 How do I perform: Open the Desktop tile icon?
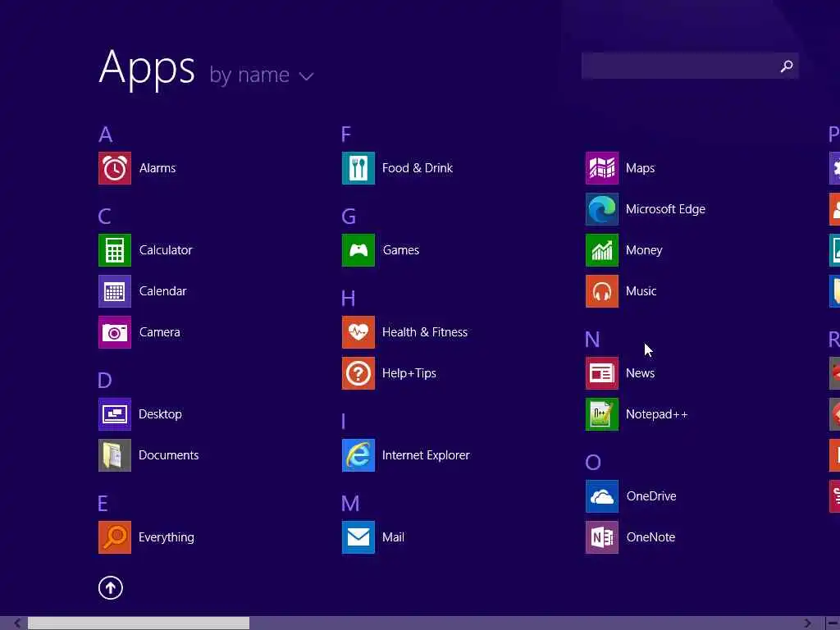(x=115, y=414)
